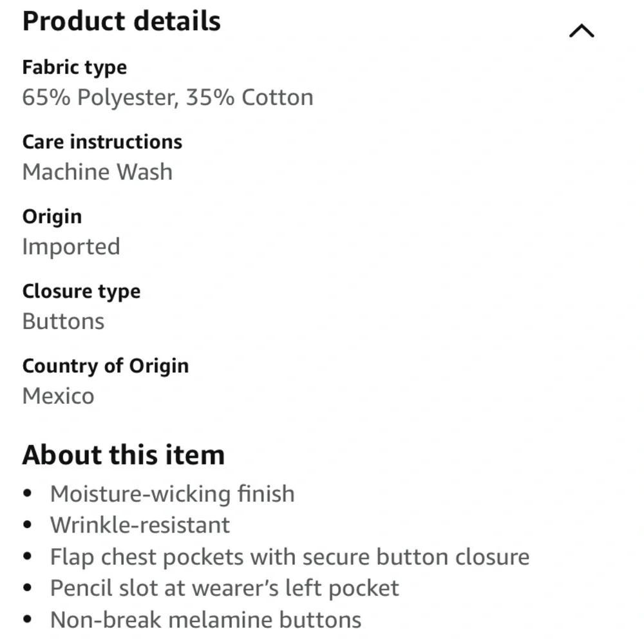This screenshot has height=644, width=644.
Task: Click the Product details heading
Action: click(x=121, y=21)
